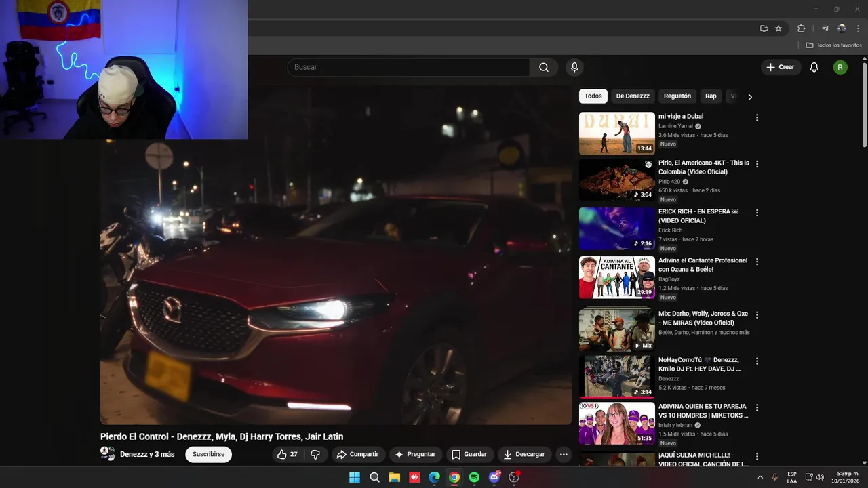Open options for NoHayComoTú video
The image size is (868, 488).
[x=757, y=361]
